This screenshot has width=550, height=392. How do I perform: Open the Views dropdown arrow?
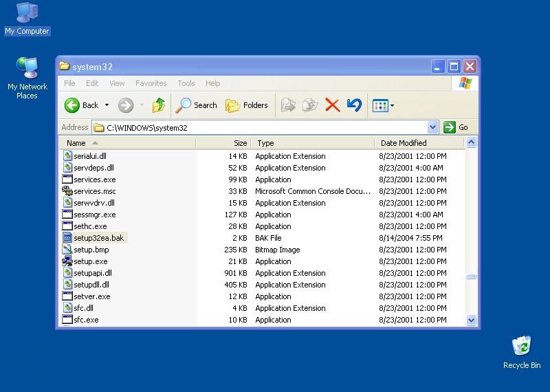[x=392, y=105]
